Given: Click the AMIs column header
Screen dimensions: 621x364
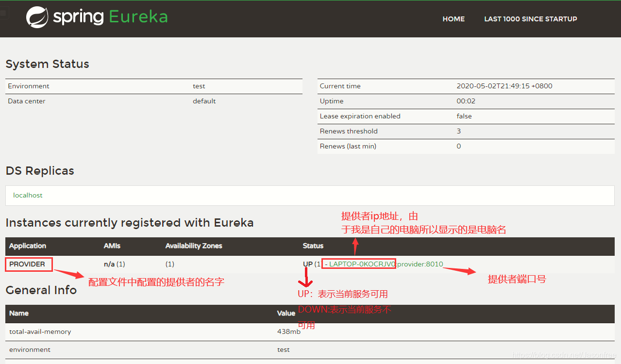Looking at the screenshot, I should click(112, 246).
